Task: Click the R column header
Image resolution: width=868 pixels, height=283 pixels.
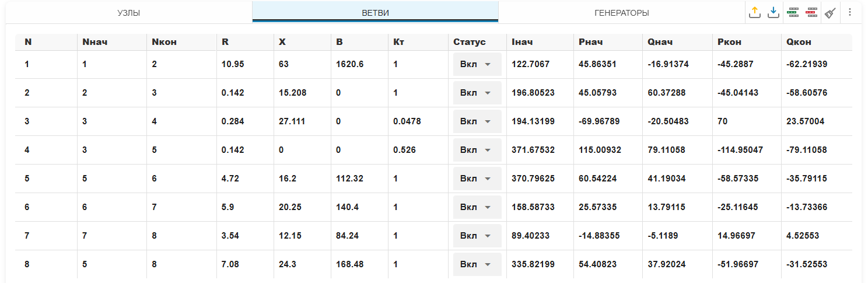Action: (225, 42)
